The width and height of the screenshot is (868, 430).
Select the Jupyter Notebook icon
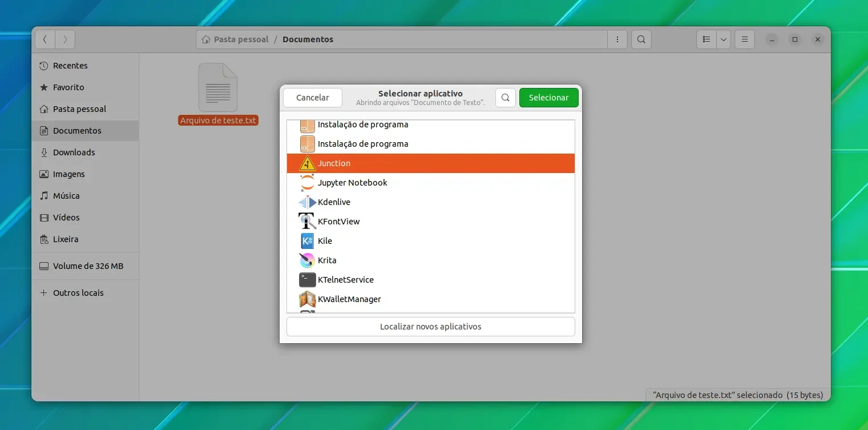(307, 183)
